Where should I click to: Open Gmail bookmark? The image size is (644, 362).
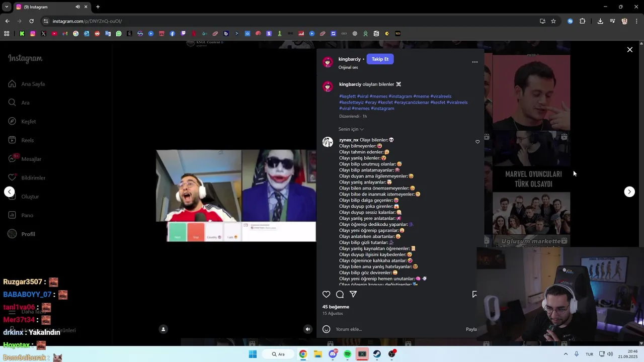click(65, 34)
